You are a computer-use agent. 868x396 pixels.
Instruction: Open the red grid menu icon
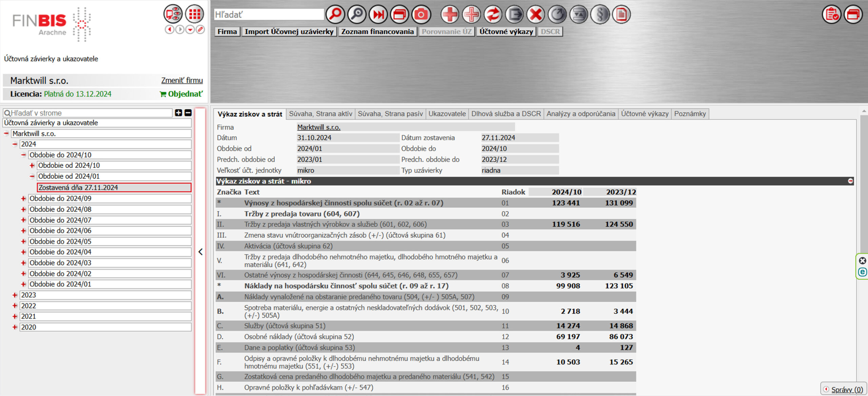(195, 14)
